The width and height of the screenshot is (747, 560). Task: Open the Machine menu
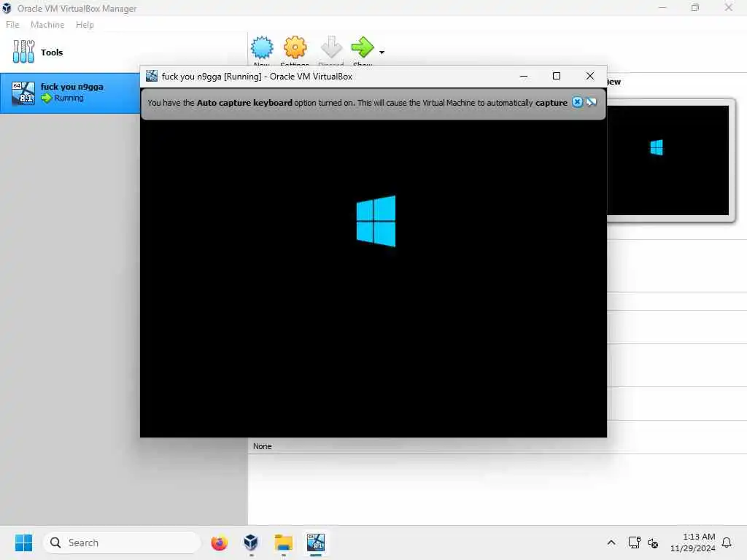click(47, 25)
